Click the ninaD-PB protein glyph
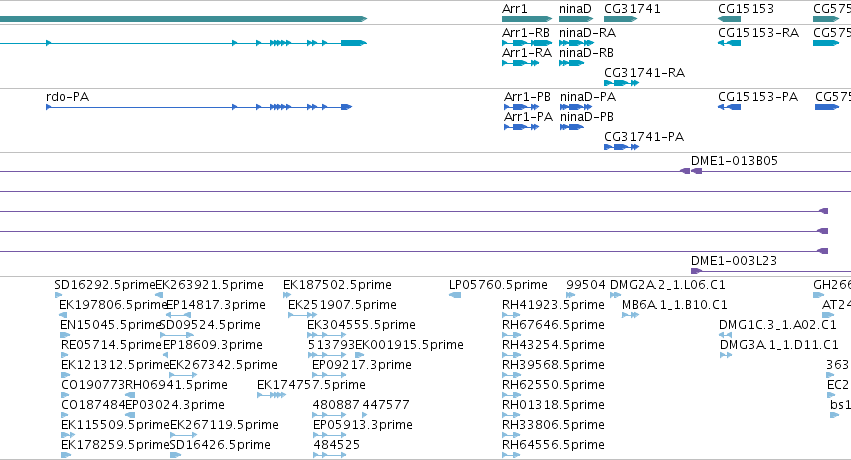 (572, 127)
